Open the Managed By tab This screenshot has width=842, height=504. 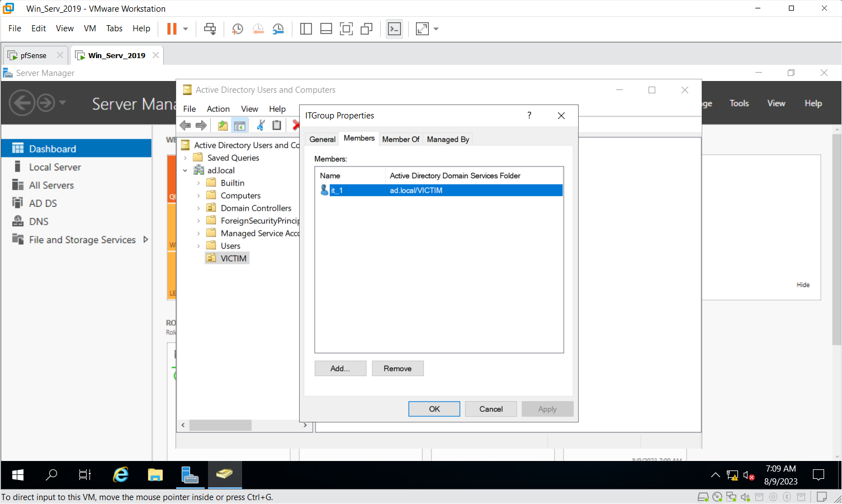click(448, 139)
